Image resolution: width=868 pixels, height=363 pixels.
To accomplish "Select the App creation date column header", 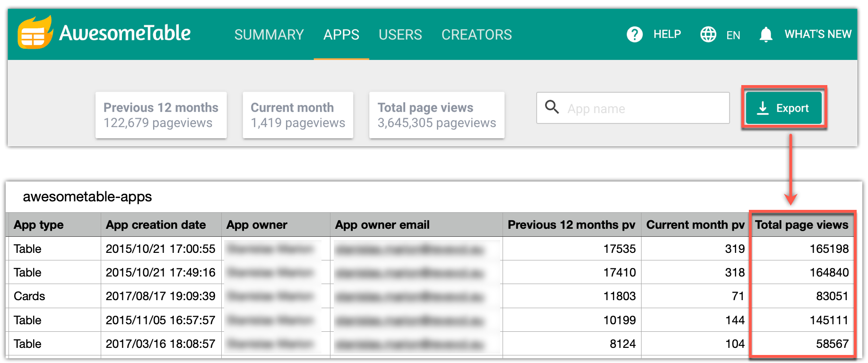I will click(x=156, y=225).
